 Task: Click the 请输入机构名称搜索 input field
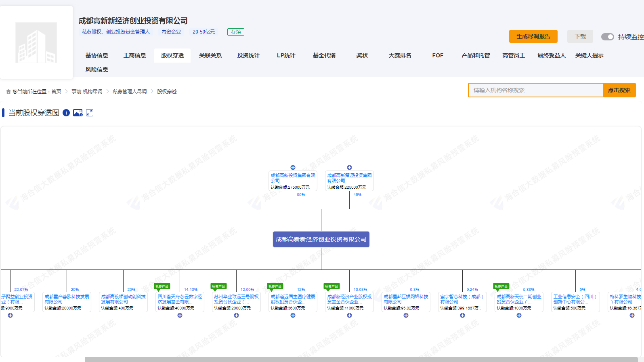tap(535, 90)
